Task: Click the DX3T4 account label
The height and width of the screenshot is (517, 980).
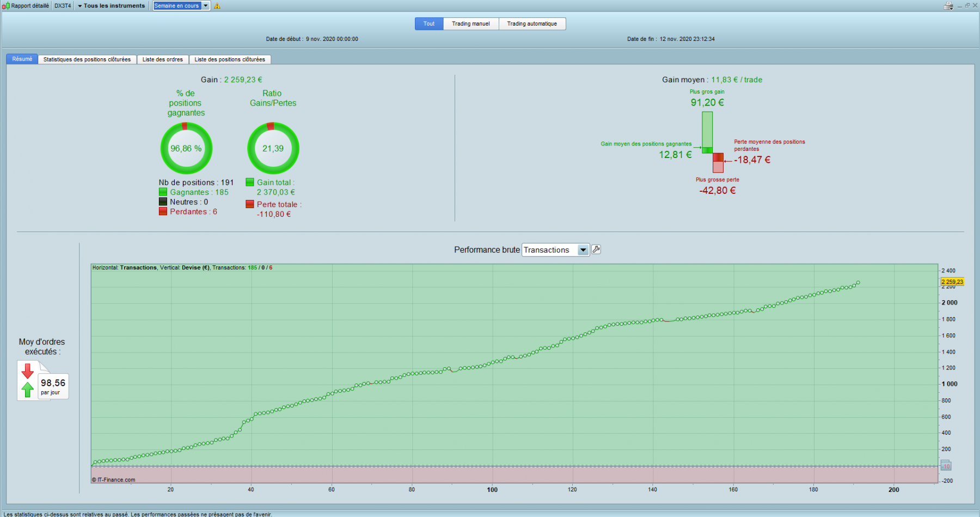Action: [x=63, y=6]
